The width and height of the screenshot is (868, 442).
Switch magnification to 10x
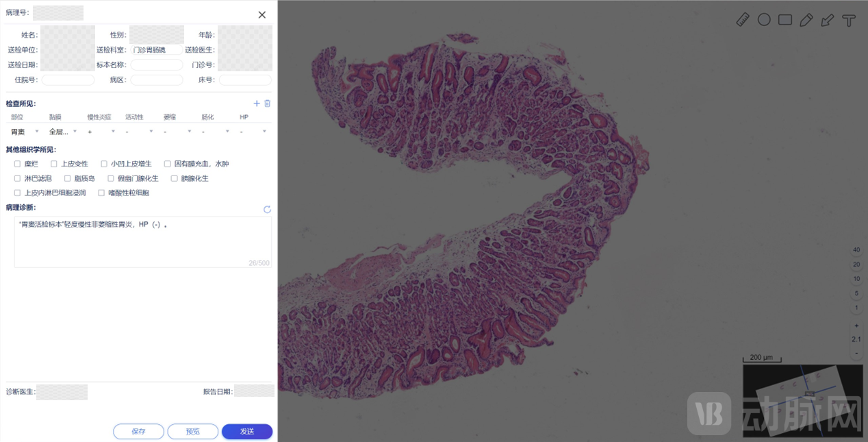pos(856,279)
